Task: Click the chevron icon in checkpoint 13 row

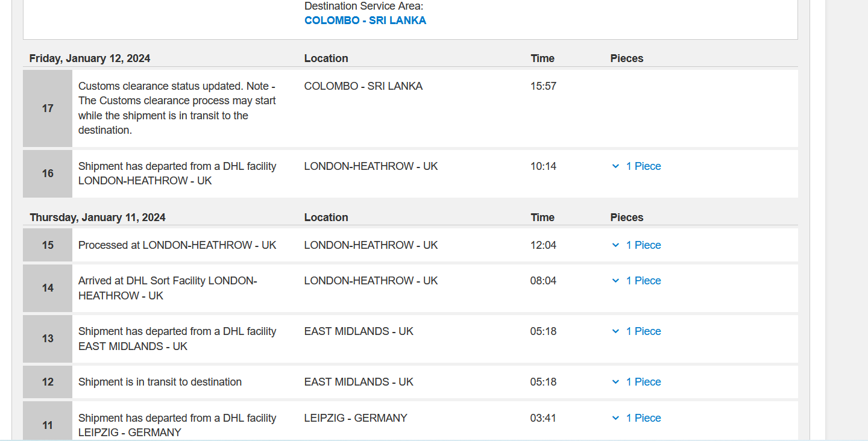Action: click(x=615, y=331)
